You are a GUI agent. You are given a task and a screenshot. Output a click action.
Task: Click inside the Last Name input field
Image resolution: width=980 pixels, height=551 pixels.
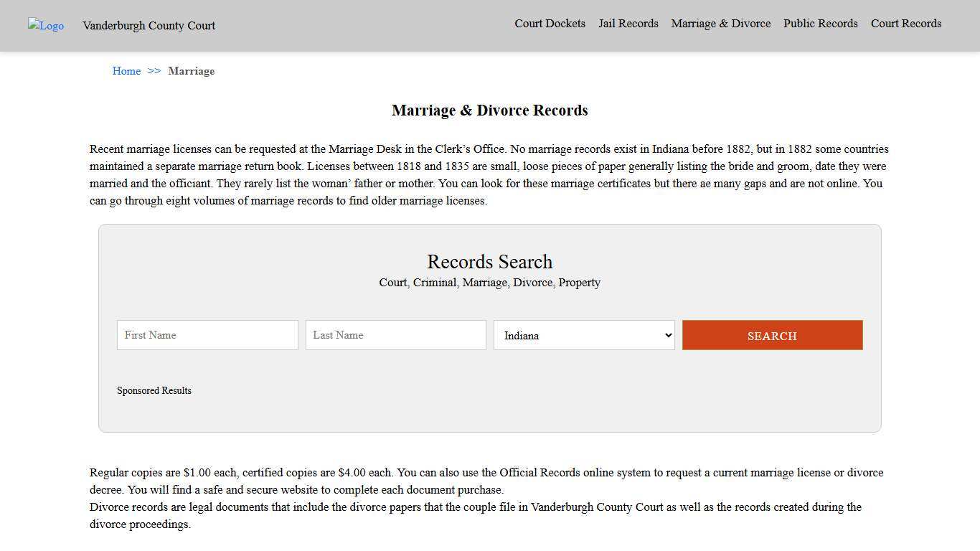pyautogui.click(x=395, y=335)
